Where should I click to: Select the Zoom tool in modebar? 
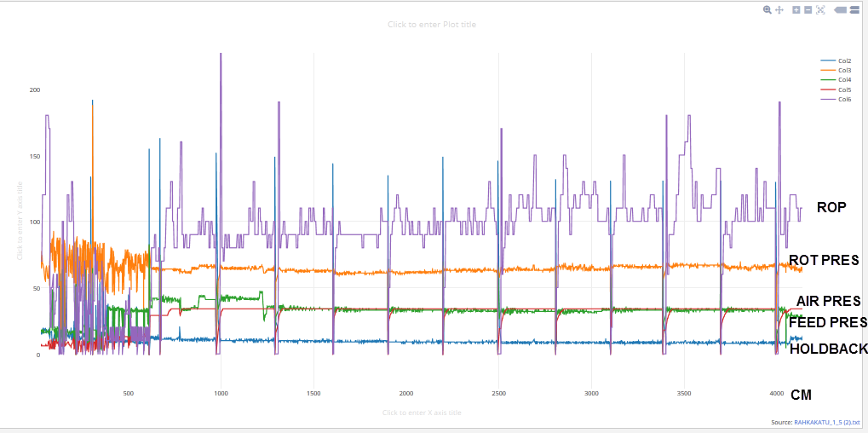[x=767, y=10]
